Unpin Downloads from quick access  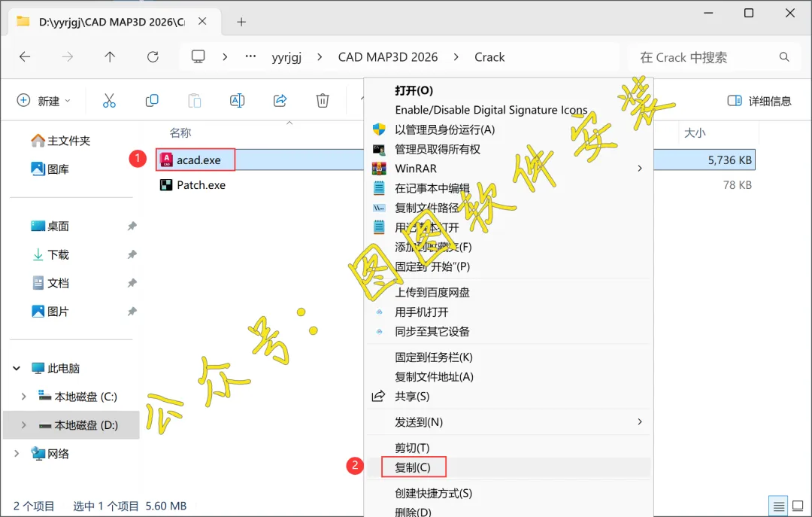[x=132, y=254]
